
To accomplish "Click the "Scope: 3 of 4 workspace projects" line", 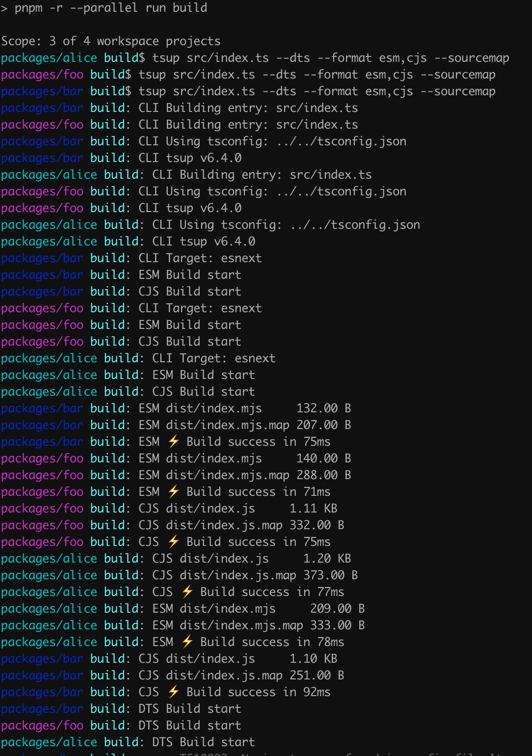I will pos(111,41).
